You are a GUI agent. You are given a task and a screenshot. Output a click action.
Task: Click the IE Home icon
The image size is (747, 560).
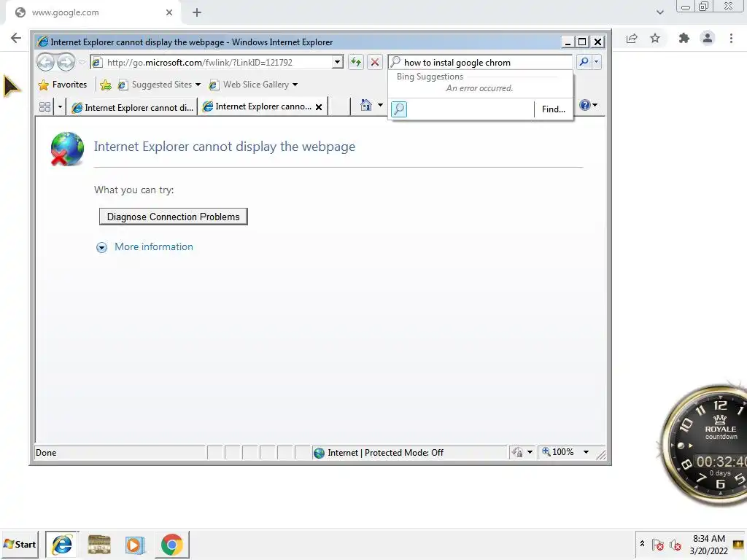pyautogui.click(x=366, y=105)
